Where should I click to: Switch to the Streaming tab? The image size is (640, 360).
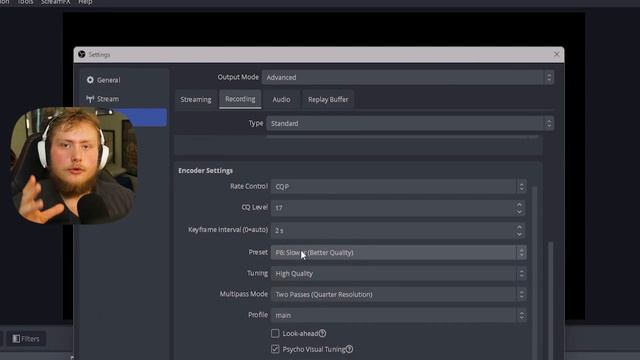click(x=196, y=100)
